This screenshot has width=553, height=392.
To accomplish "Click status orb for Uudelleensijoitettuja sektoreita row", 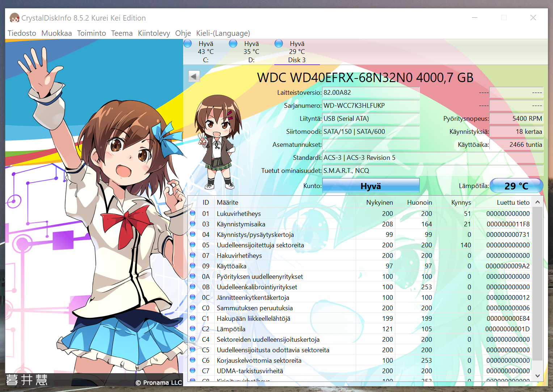I will tap(193, 245).
